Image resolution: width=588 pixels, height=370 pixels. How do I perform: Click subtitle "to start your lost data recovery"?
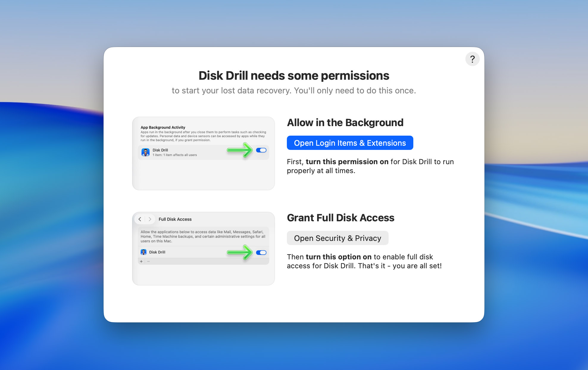pyautogui.click(x=232, y=90)
